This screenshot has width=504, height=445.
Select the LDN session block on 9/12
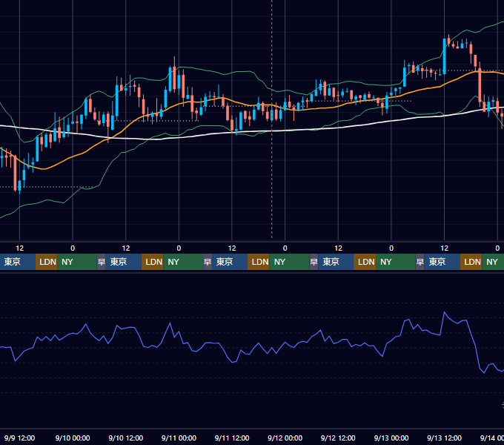[x=365, y=262]
